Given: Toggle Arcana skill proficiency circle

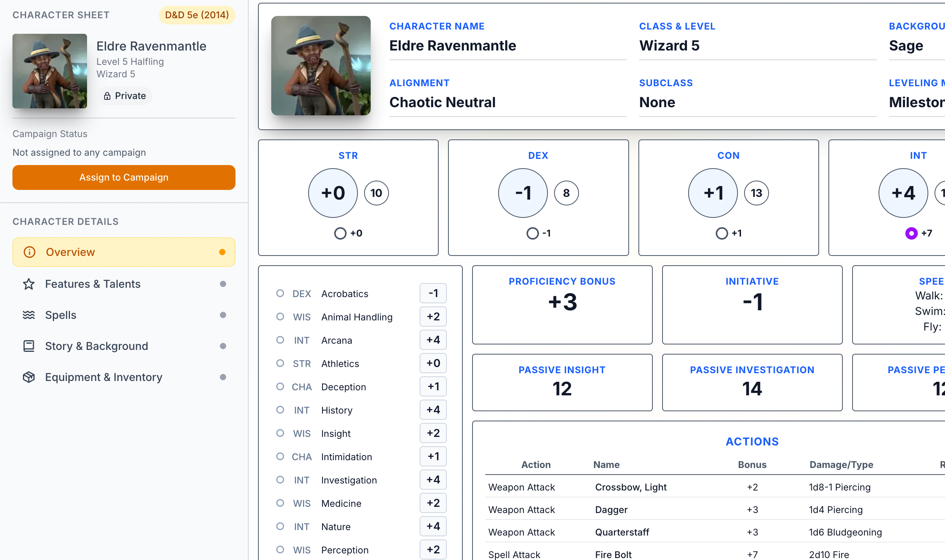Looking at the screenshot, I should (280, 340).
